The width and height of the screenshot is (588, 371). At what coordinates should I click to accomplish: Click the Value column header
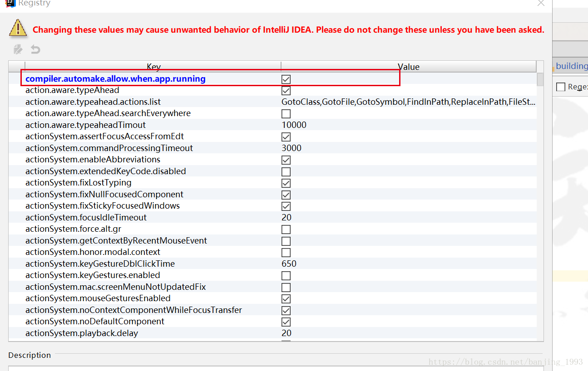coord(409,67)
